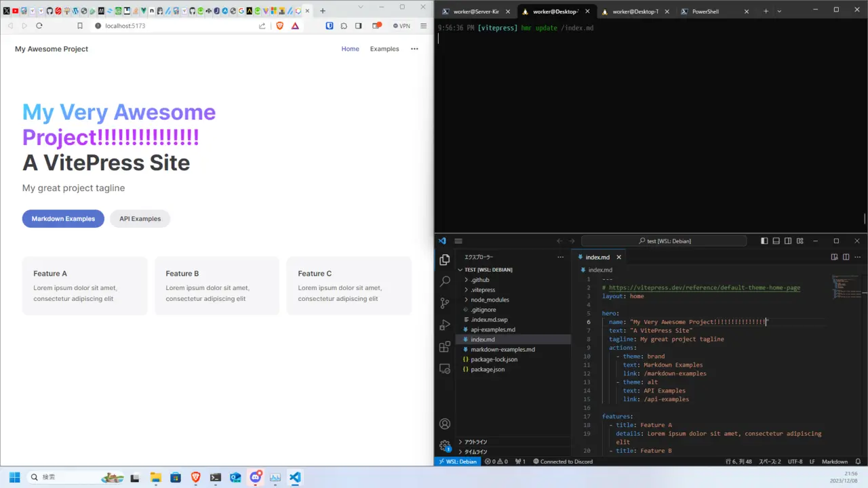Open markdown-examples.md in Explorer
The width and height of the screenshot is (868, 488).
pyautogui.click(x=513, y=350)
